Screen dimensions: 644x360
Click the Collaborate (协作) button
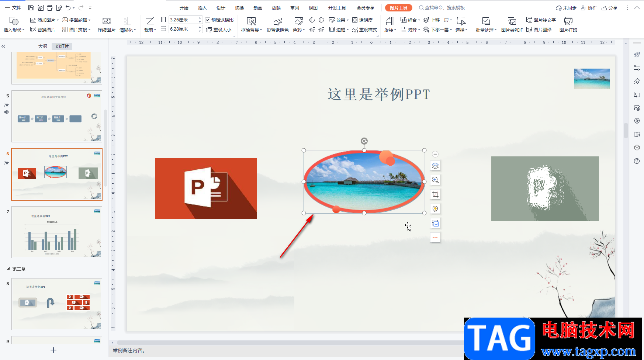pos(589,8)
